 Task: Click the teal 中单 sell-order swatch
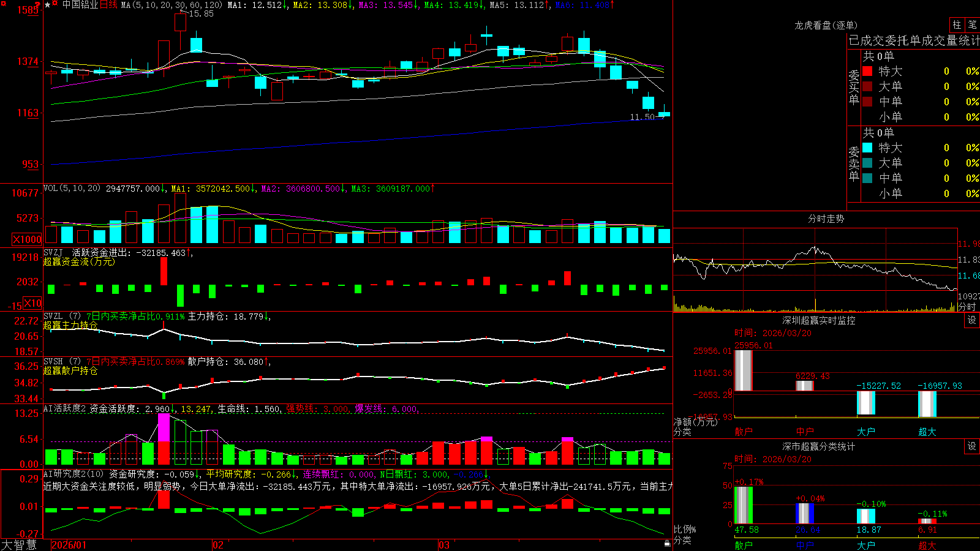point(867,178)
